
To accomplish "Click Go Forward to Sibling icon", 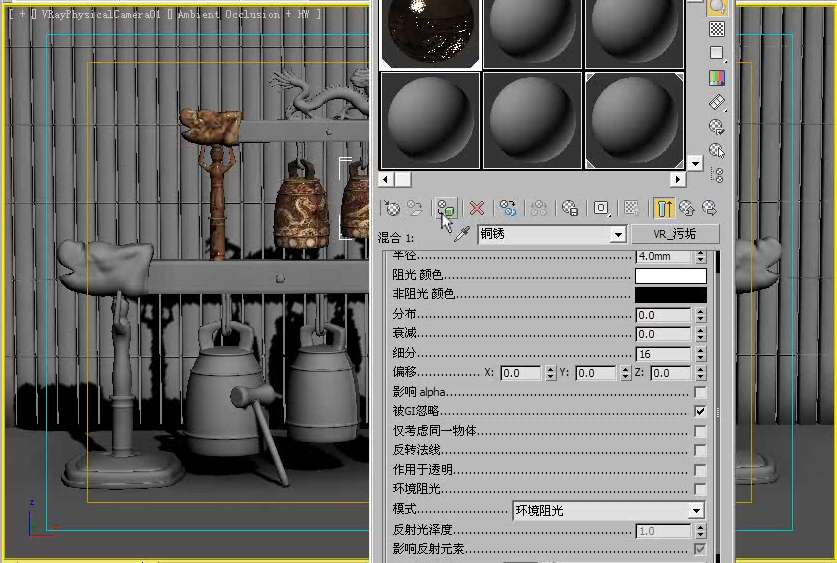I will 709,208.
